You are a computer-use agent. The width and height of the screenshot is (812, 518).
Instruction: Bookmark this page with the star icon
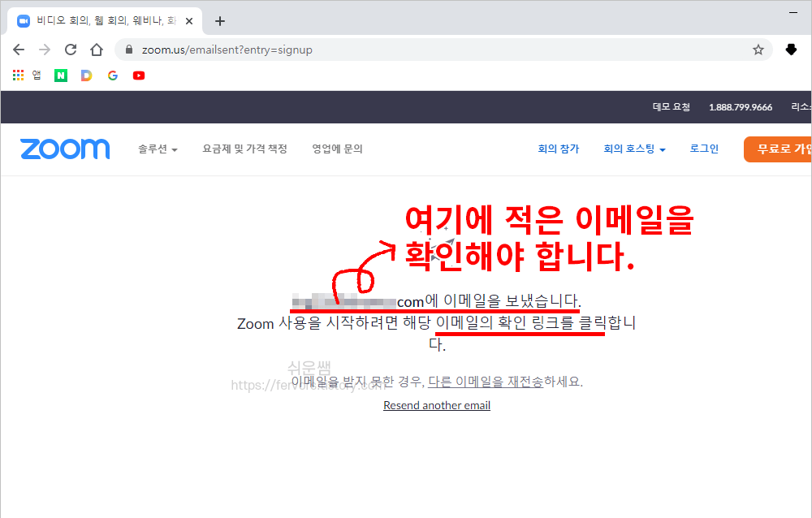pos(758,50)
